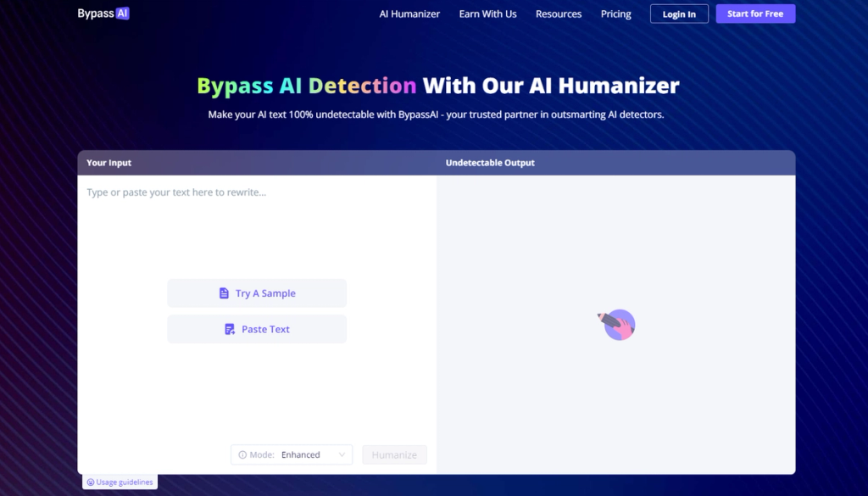Open the Earn With Us menu

487,14
